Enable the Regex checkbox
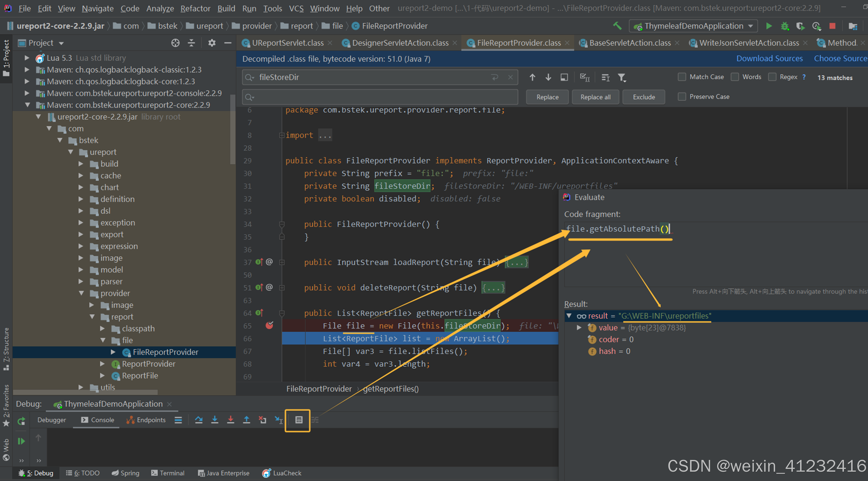Image resolution: width=868 pixels, height=481 pixels. (x=772, y=77)
